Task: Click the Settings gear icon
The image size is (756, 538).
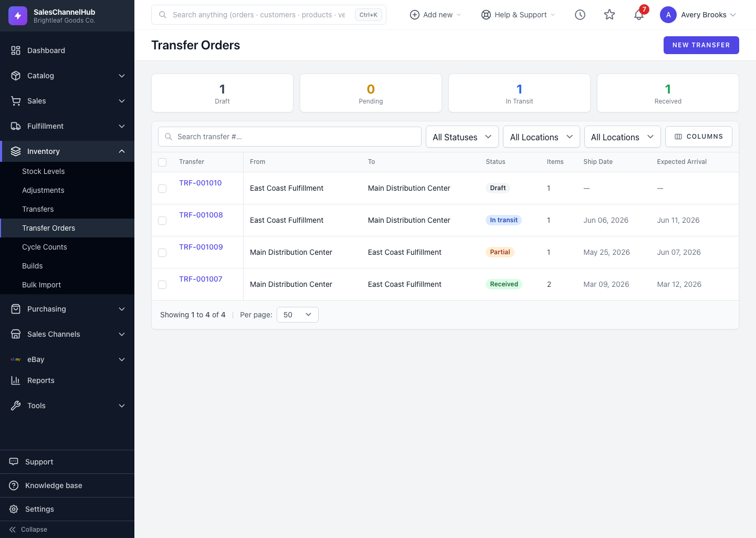Action: pos(14,509)
